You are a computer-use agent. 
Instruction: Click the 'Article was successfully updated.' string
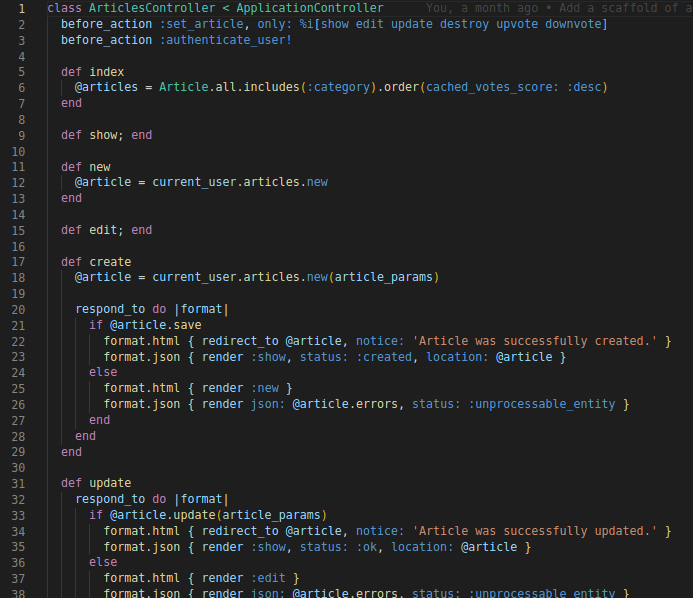coord(534,531)
